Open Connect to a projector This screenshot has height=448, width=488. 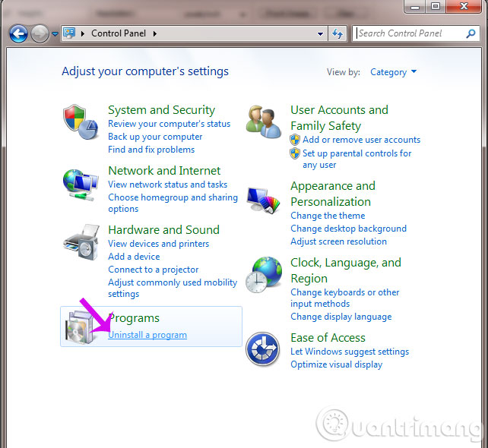pos(153,270)
